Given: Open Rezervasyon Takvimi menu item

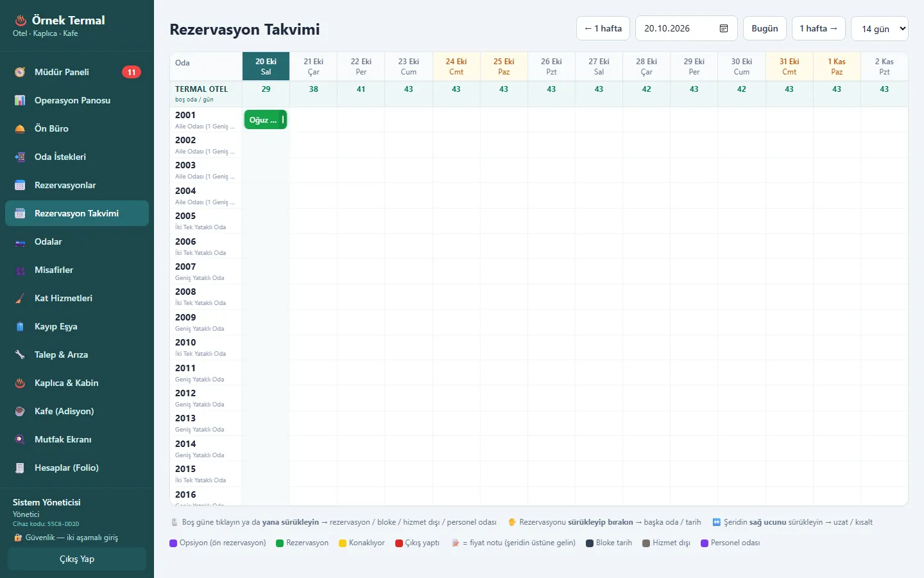Looking at the screenshot, I should point(77,213).
